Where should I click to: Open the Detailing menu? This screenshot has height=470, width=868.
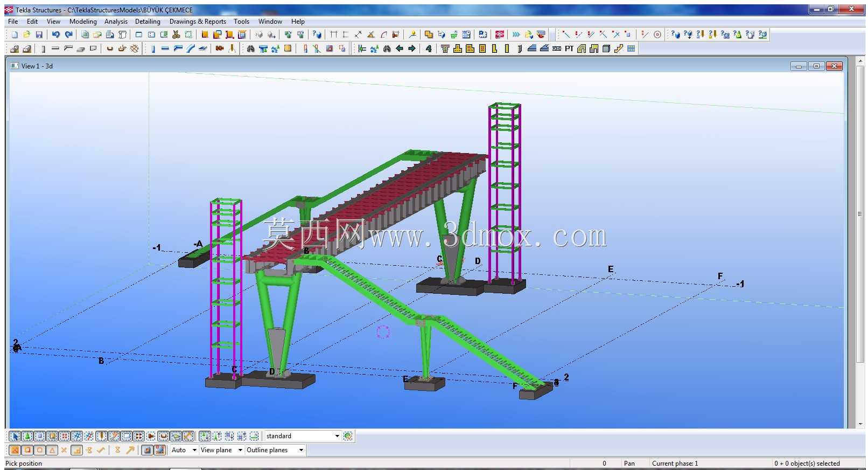tap(148, 22)
